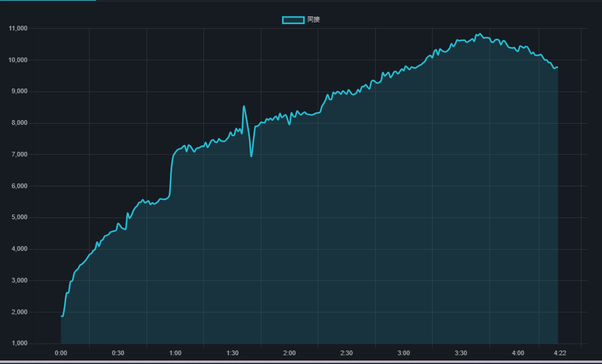Click the 3,000 y-axis label
Image resolution: width=602 pixels, height=364 pixels.
coord(20,280)
